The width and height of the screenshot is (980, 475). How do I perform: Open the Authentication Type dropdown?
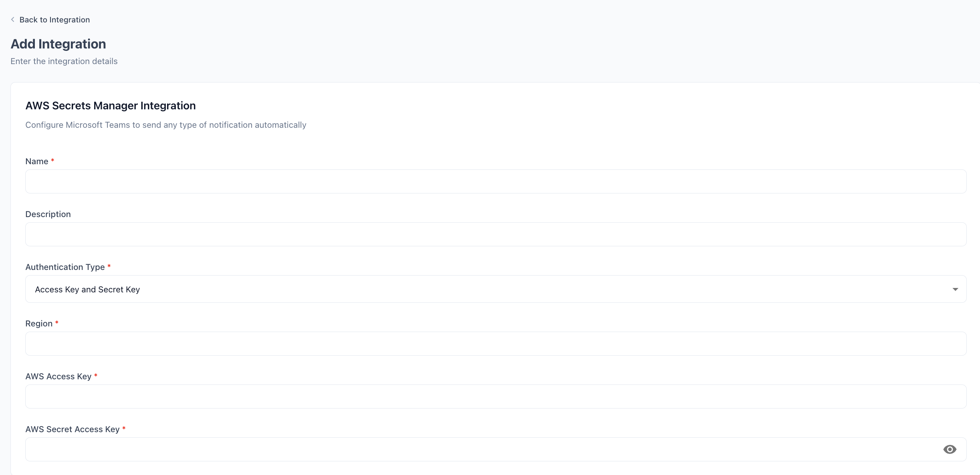[x=496, y=289]
